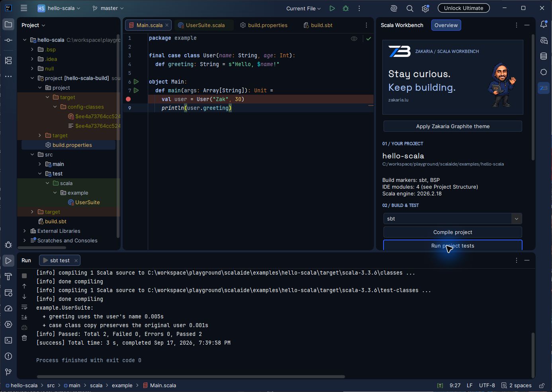Expand External Libraries node
This screenshot has height=392, width=552.
click(x=25, y=231)
